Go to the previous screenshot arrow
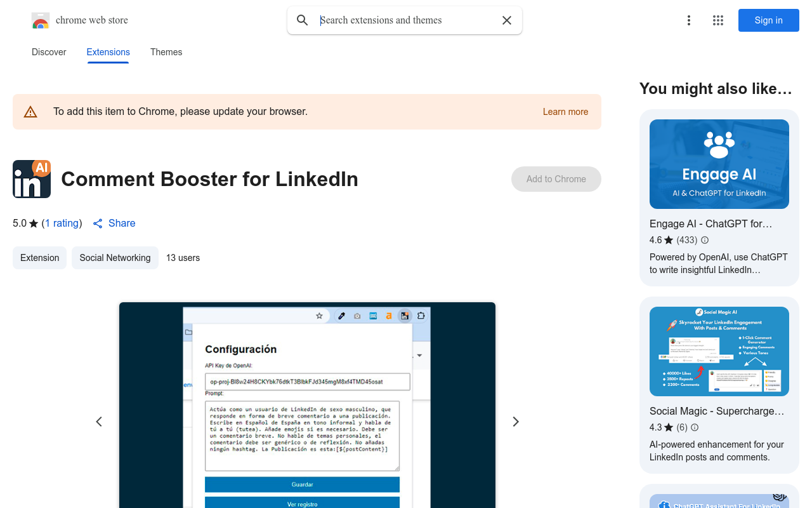Image resolution: width=812 pixels, height=508 pixels. (x=99, y=422)
